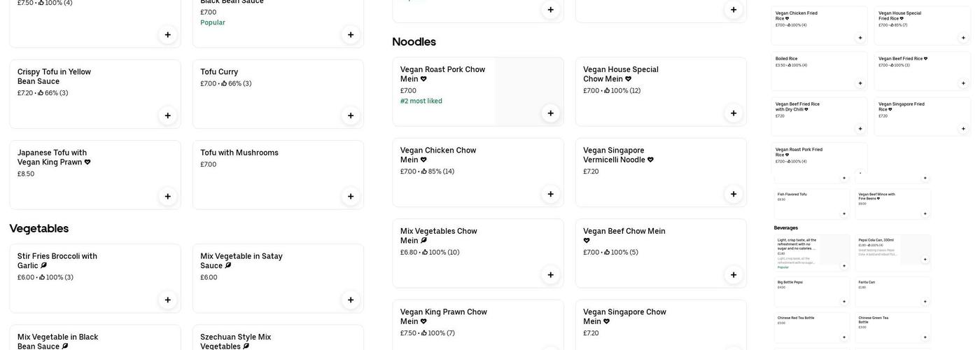This screenshot has height=350, width=980.
Task: Add Pepsi Cola Can 330ml
Action: point(925,259)
